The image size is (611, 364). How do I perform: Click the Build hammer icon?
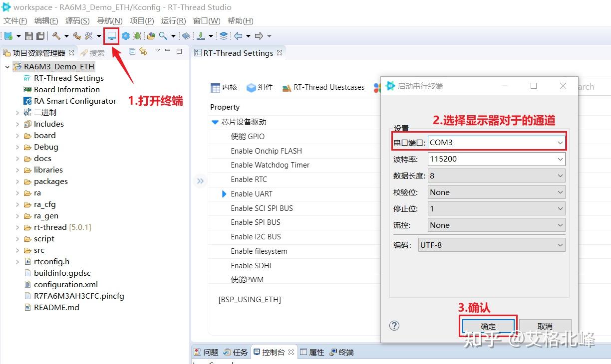pyautogui.click(x=56, y=36)
